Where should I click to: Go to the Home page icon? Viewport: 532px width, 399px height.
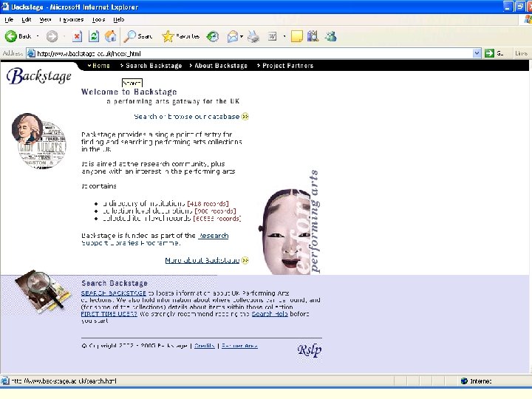click(x=110, y=36)
